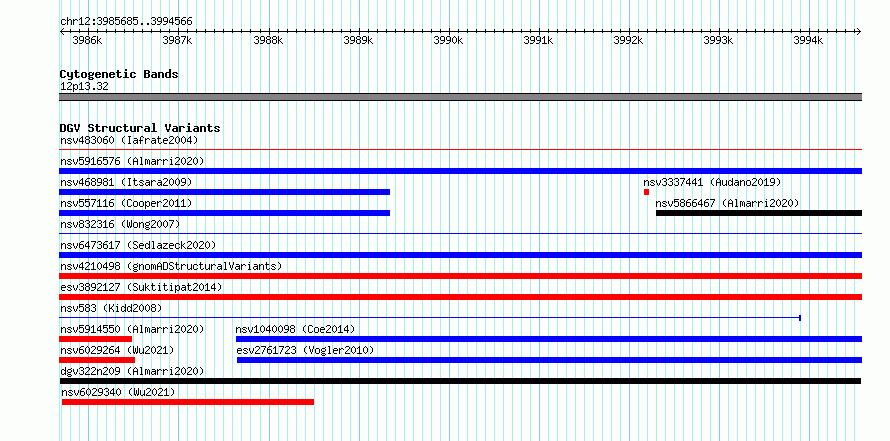Viewport: 890px width, 441px height.
Task: Click the esv2761723 (Vogler2010) label
Action: point(305,350)
